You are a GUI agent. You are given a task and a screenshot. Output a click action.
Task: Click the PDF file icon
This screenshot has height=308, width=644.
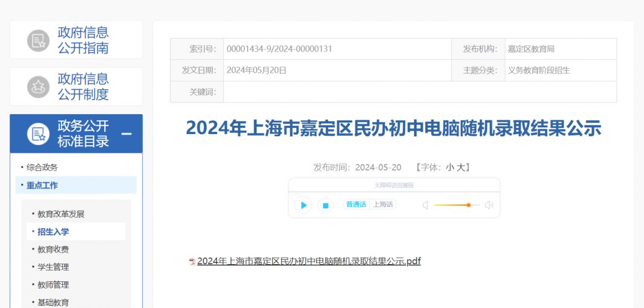(x=192, y=261)
